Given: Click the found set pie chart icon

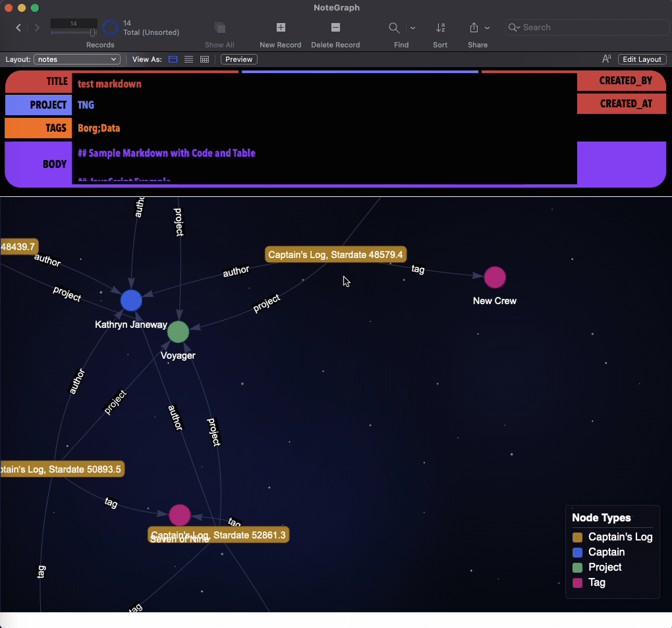Looking at the screenshot, I should pyautogui.click(x=111, y=28).
